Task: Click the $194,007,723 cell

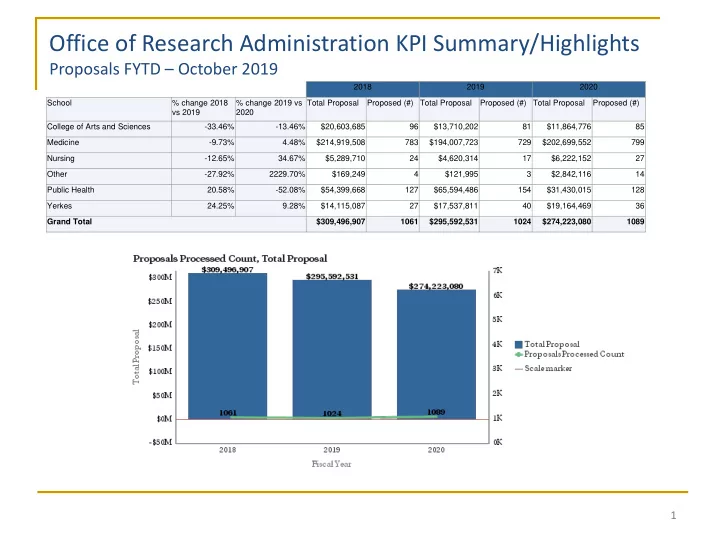Action: click(449, 143)
